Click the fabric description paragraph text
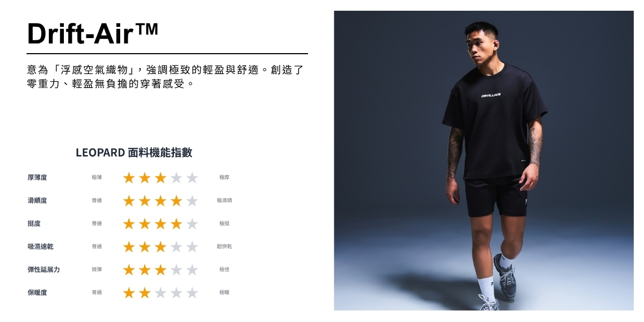Viewport: 644px width, 322px height. [x=165, y=77]
